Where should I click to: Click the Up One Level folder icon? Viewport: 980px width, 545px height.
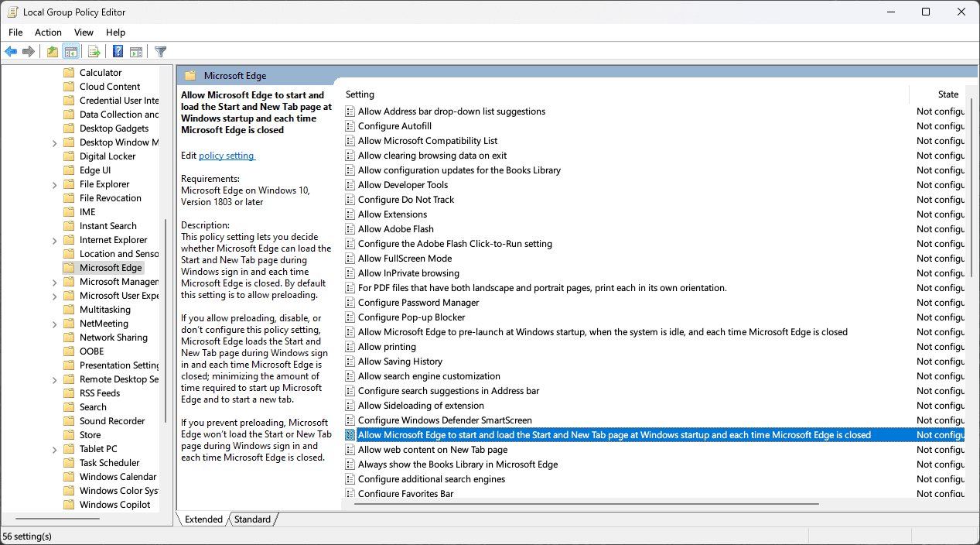point(52,52)
